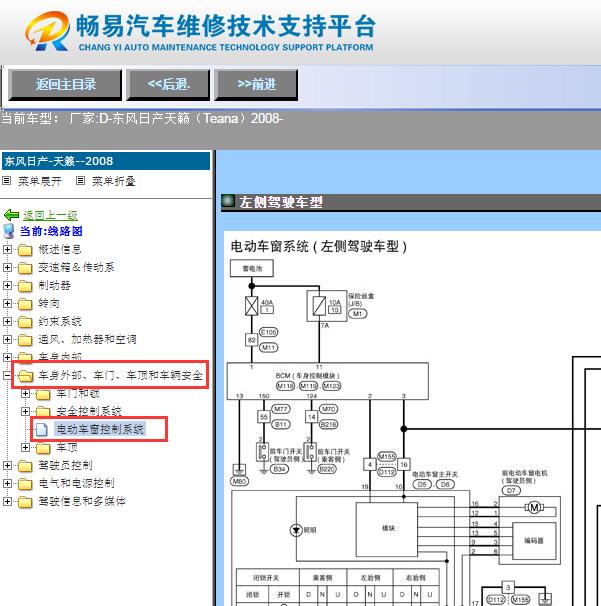
Task: Click the 变速箱&传动系 folder icon
Action: pos(25,268)
